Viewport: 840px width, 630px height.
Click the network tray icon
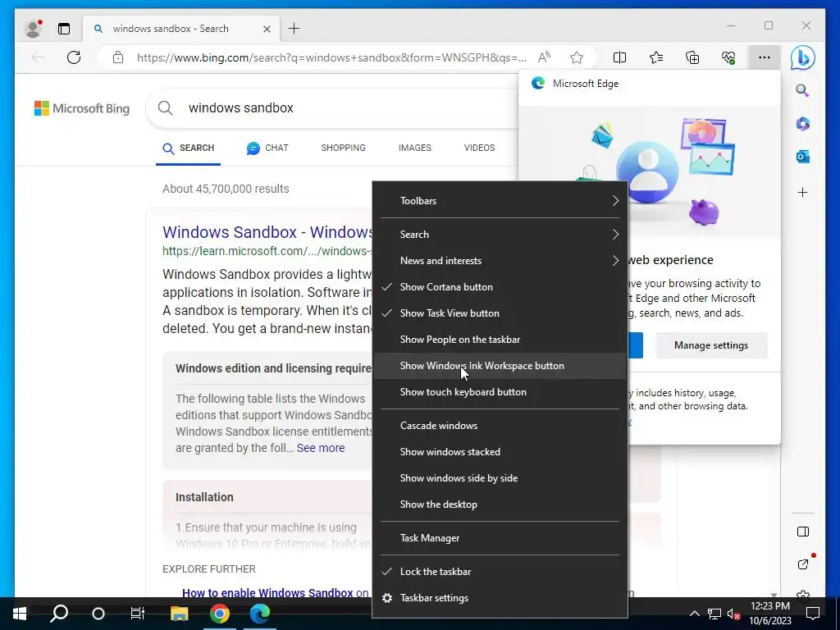tap(714, 614)
